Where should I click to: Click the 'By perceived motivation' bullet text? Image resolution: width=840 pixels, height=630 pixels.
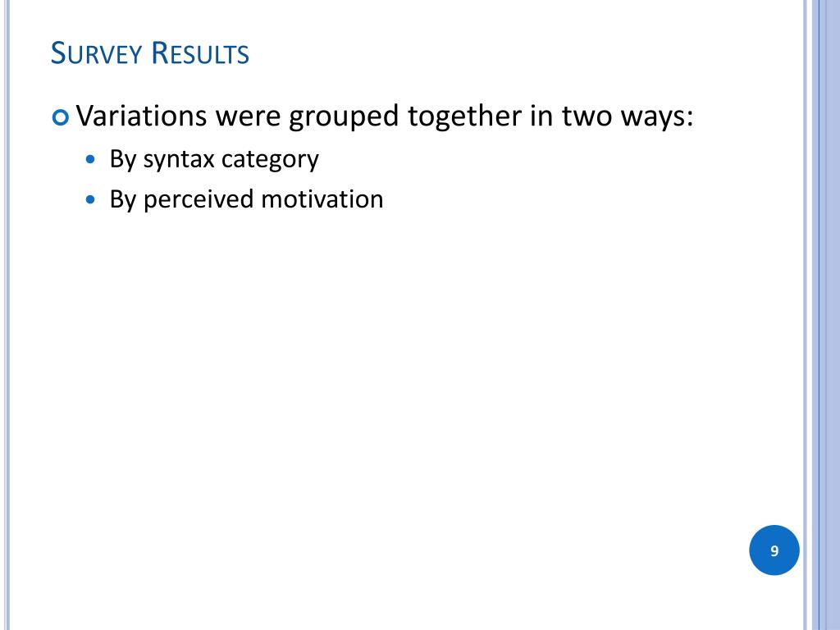point(246,200)
